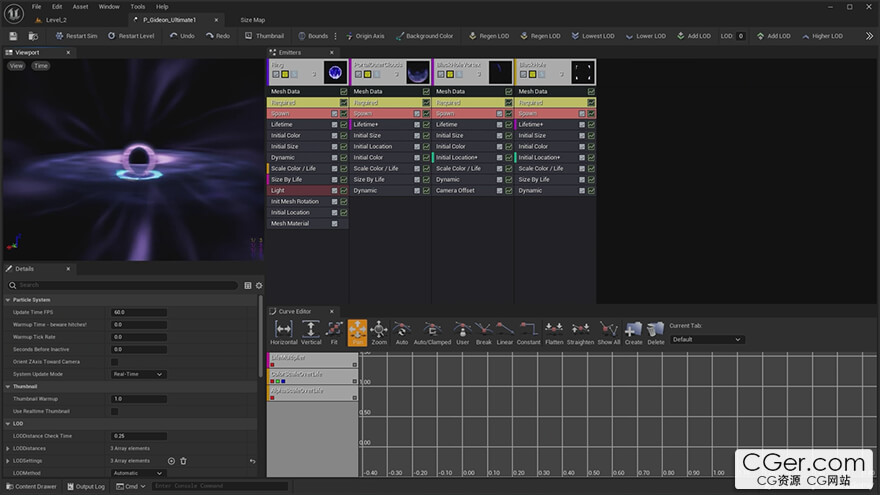Viewport: 880px width, 495px height.
Task: Enable the Orient ZAxis Toward Camera checkbox
Action: 114,361
